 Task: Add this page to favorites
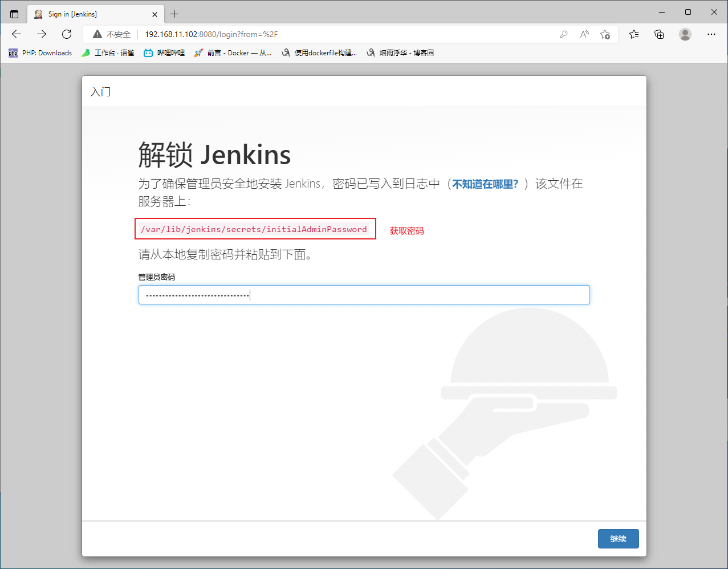(x=605, y=34)
